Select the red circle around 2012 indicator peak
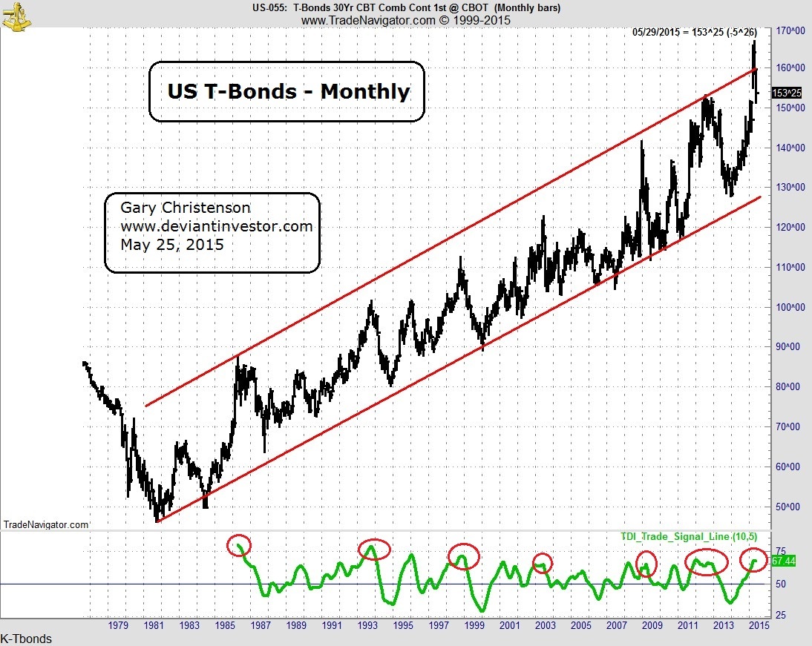 point(707,562)
